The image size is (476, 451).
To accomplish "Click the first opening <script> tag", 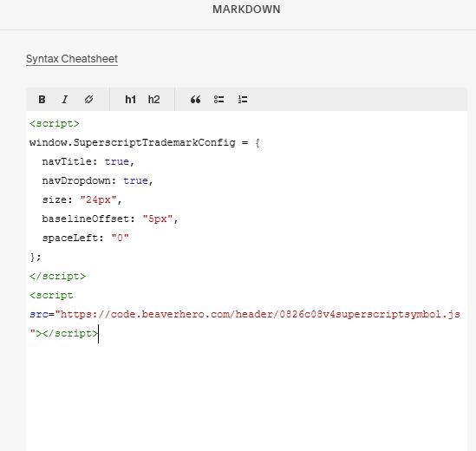I will tap(55, 124).
